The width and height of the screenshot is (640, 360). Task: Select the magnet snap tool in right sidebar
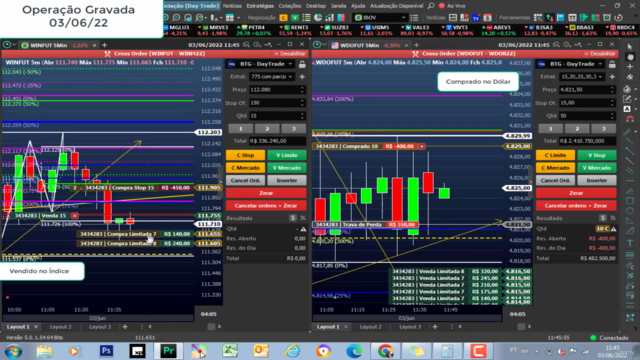pos(630,119)
